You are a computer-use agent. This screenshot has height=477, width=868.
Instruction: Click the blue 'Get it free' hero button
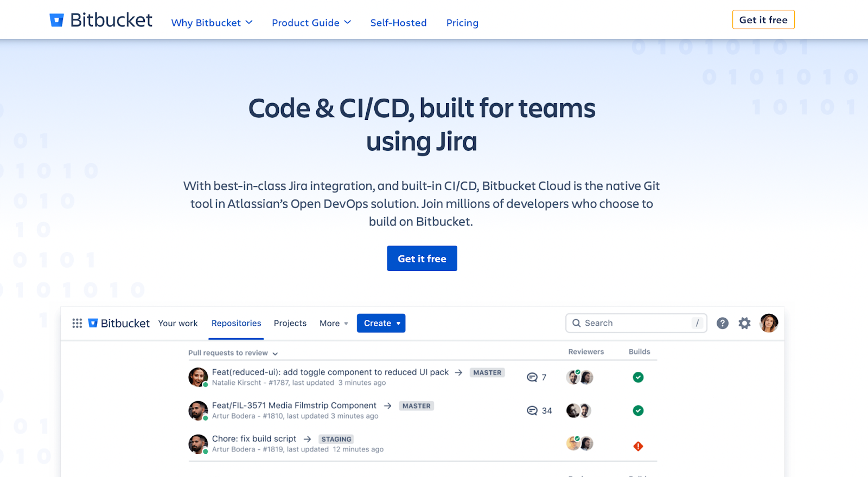click(x=422, y=259)
